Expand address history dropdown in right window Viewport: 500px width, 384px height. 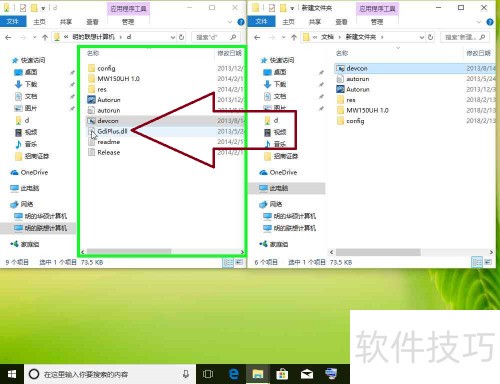[x=422, y=37]
